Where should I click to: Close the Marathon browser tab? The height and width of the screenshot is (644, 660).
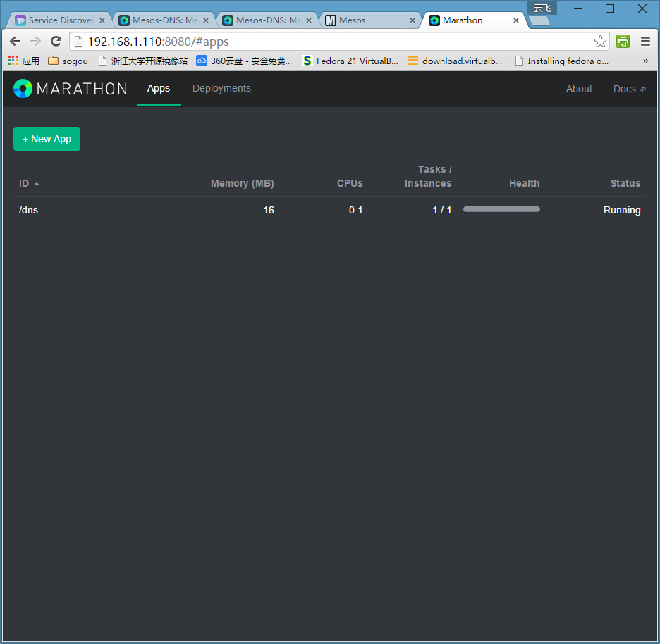(516, 20)
